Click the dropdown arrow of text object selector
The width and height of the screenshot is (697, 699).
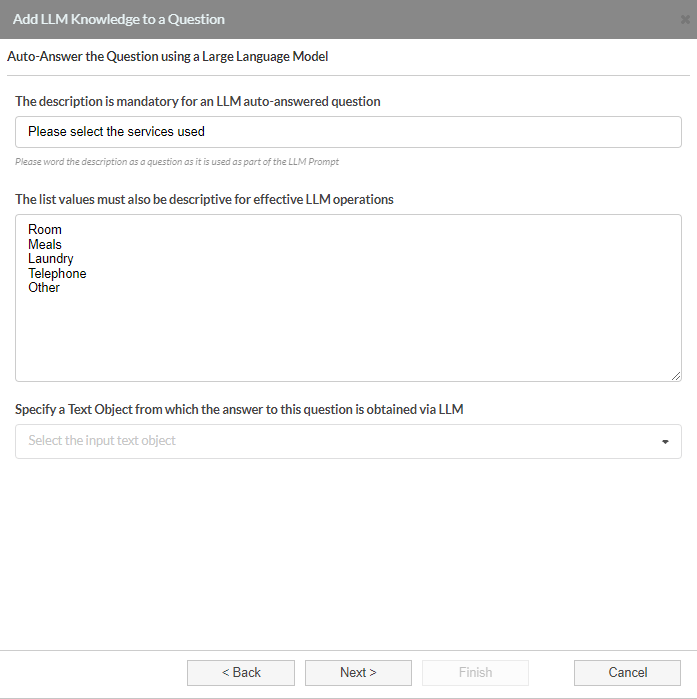pos(665,442)
